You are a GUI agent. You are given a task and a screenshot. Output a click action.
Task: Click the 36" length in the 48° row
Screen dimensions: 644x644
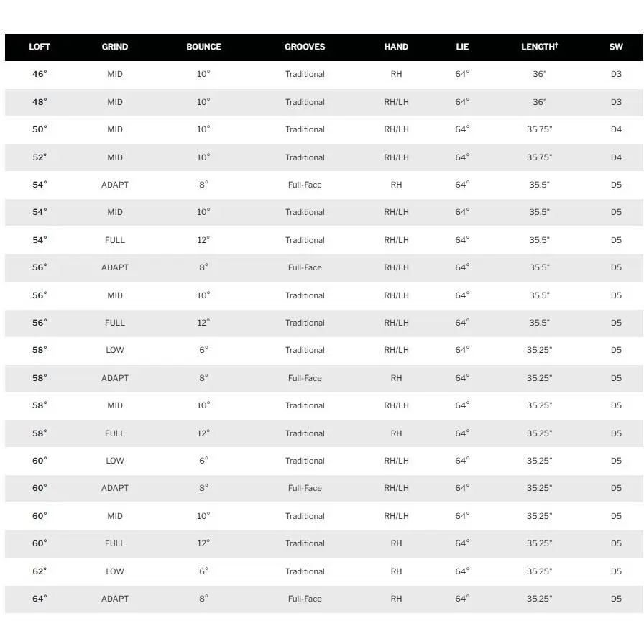(539, 102)
